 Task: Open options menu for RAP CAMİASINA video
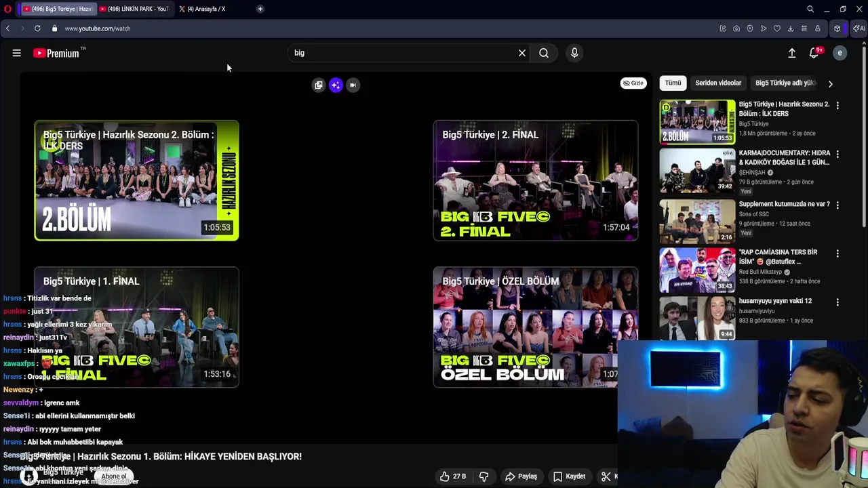(837, 253)
